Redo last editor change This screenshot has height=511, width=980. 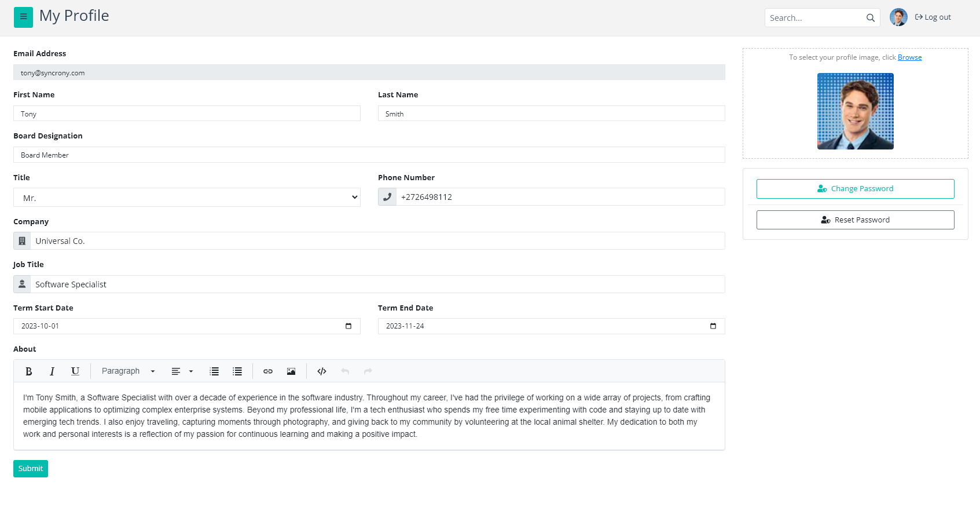tap(368, 371)
